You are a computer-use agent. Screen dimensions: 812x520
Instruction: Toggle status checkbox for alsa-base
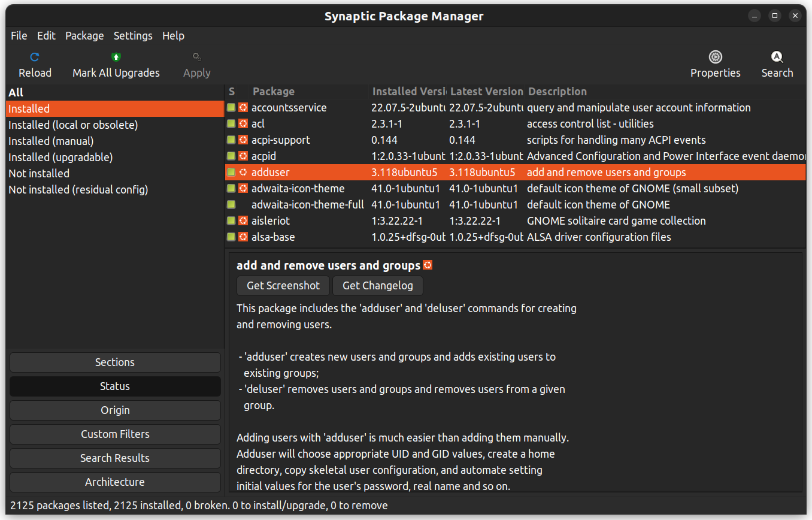(231, 237)
